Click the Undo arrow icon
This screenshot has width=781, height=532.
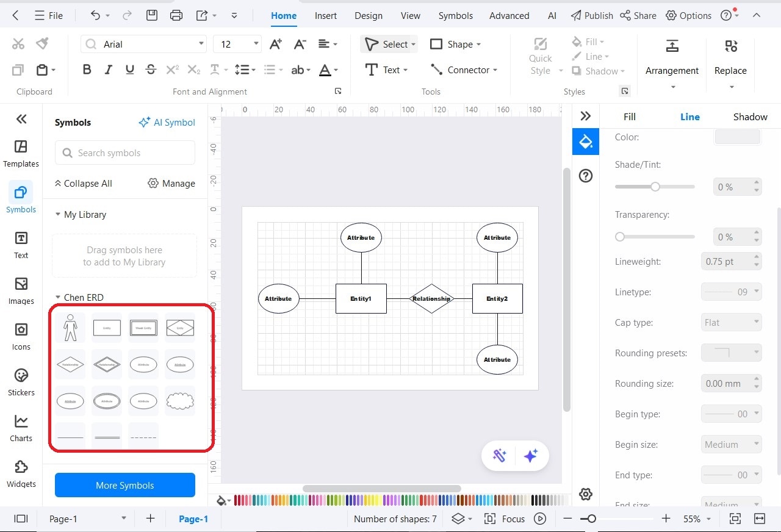click(x=95, y=15)
